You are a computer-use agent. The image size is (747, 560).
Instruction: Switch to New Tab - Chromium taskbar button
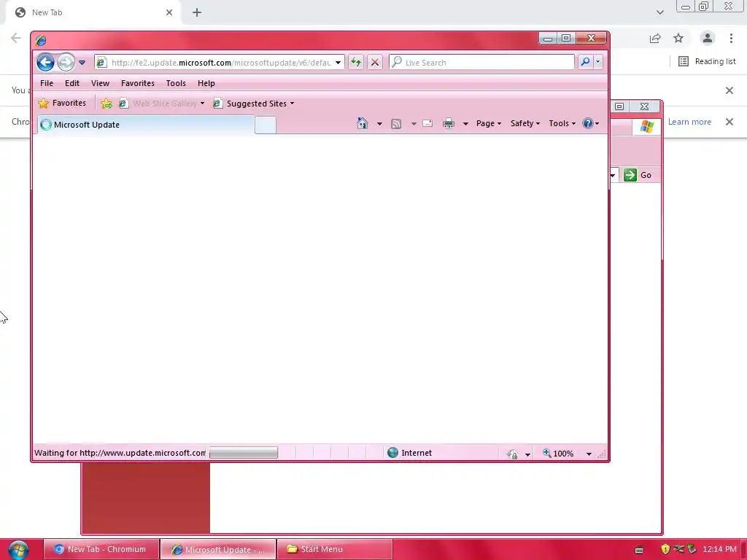pyautogui.click(x=101, y=549)
